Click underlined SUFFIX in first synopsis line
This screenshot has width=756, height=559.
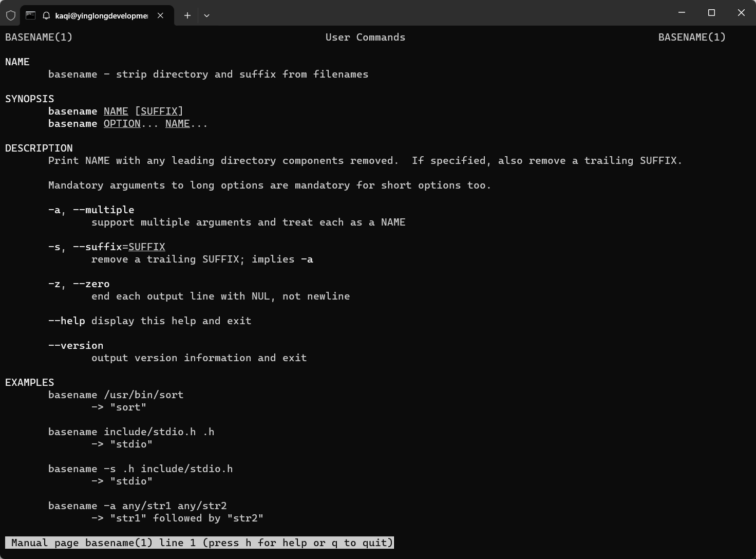[159, 111]
